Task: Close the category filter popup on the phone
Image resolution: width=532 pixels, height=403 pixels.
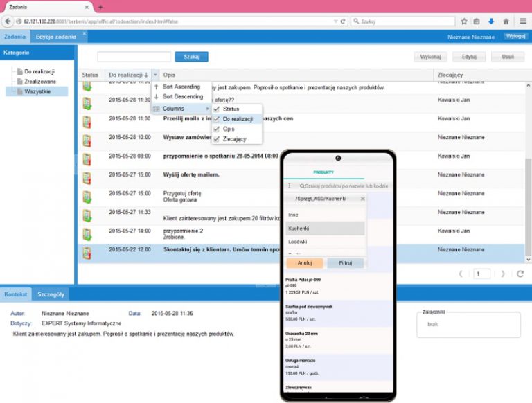Action: (x=363, y=199)
